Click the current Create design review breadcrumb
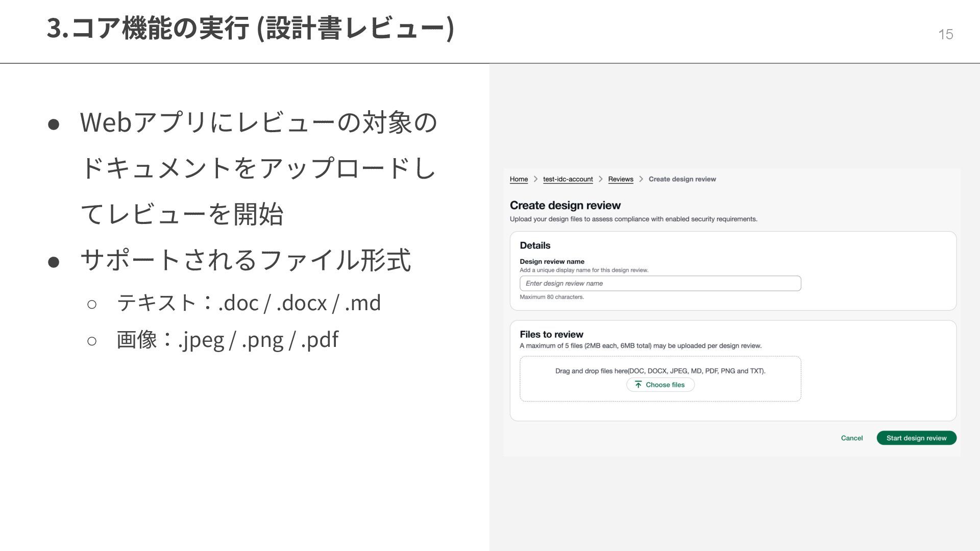 (682, 179)
